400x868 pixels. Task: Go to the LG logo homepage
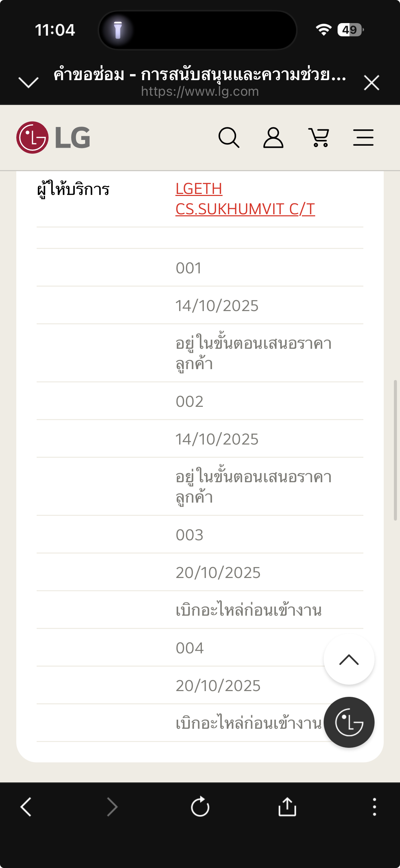(53, 138)
